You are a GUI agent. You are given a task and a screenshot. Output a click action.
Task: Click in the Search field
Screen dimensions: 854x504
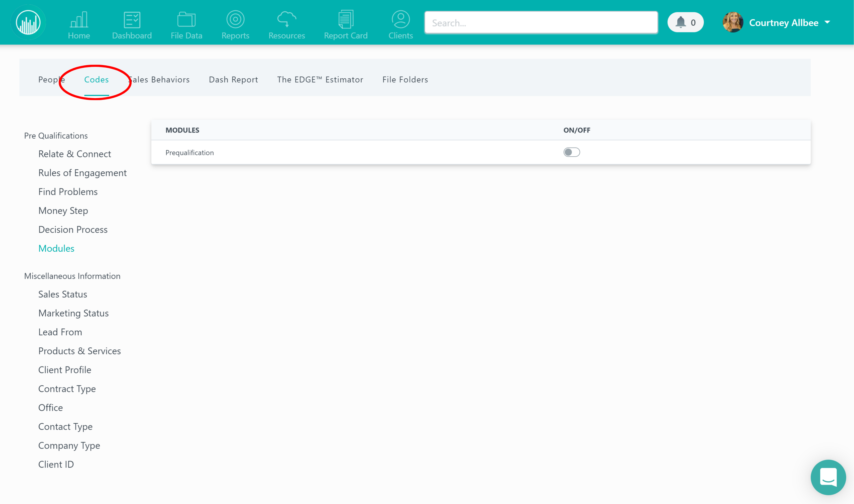click(541, 23)
